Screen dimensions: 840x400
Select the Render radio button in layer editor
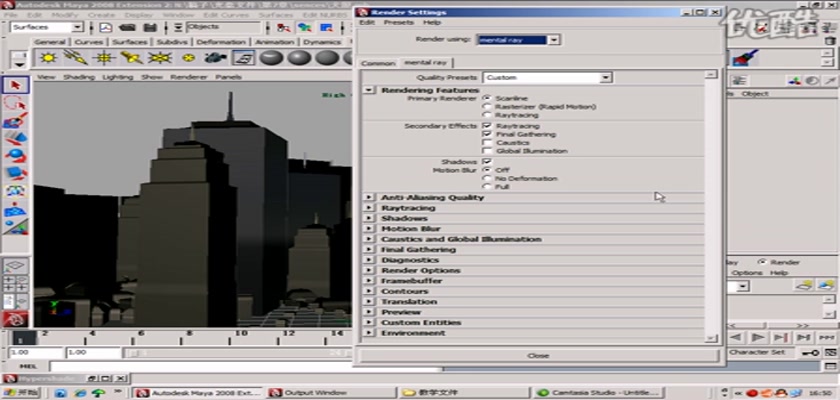coord(762,262)
